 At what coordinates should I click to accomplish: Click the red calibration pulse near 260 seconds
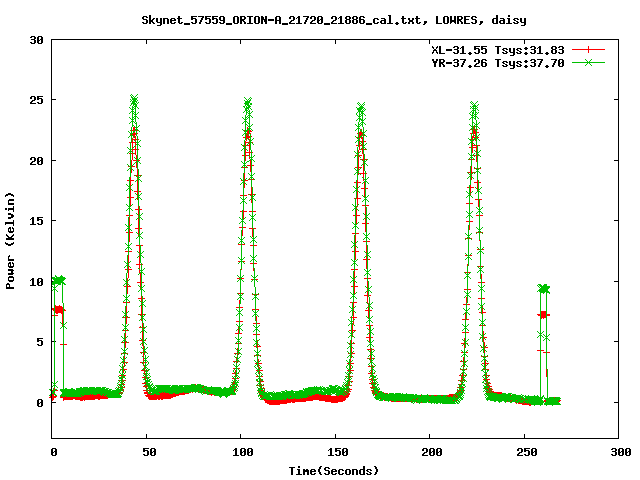[x=543, y=315]
